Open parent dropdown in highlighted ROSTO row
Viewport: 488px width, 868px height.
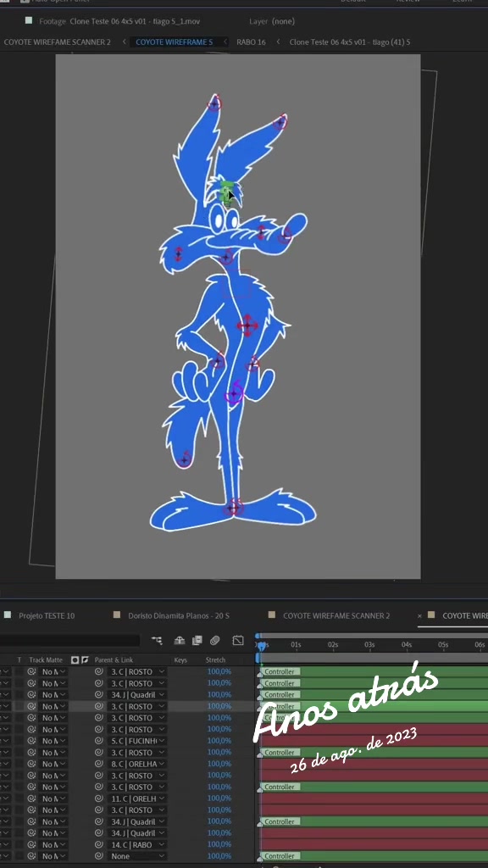[137, 706]
